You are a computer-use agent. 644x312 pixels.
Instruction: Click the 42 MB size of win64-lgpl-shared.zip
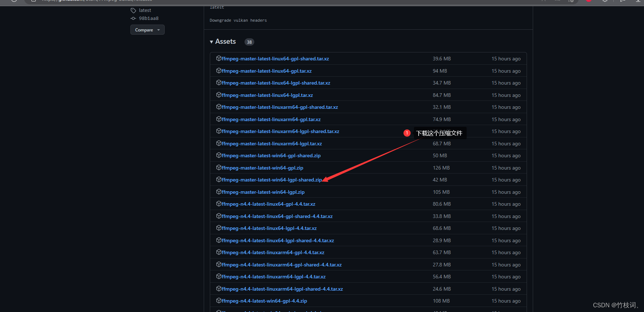coord(440,180)
